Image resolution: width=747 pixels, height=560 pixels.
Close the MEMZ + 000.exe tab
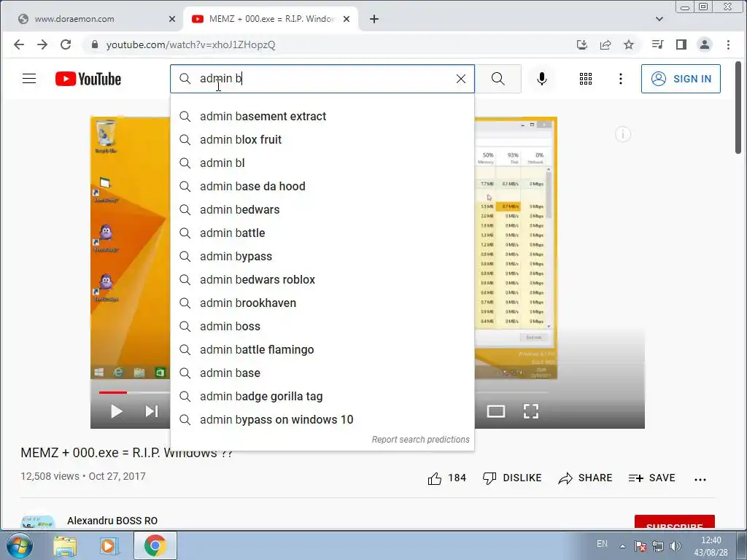pyautogui.click(x=347, y=19)
